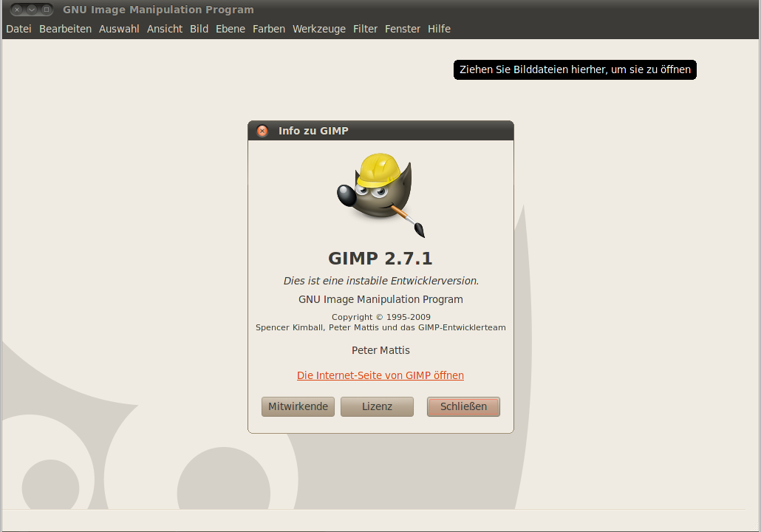Open the Fenster menu
Screen dimensions: 761x532
click(402, 29)
